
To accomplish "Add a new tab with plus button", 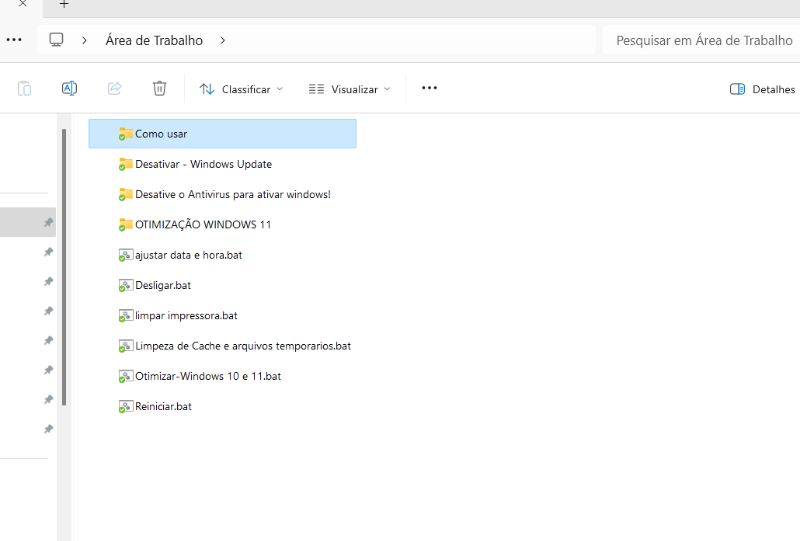I will point(64,5).
